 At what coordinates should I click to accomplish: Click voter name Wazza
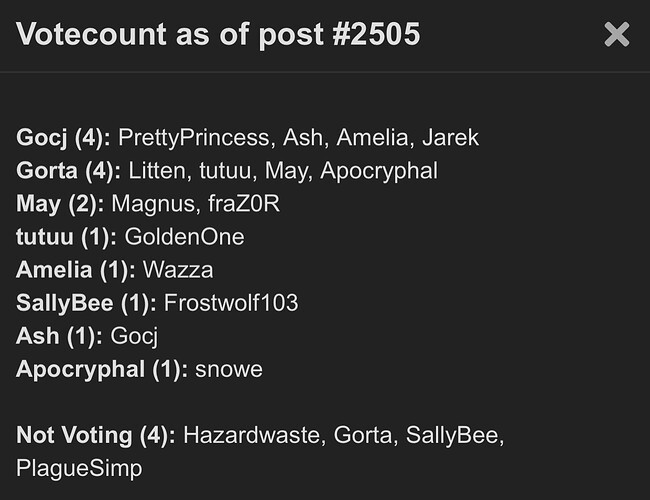pos(178,270)
